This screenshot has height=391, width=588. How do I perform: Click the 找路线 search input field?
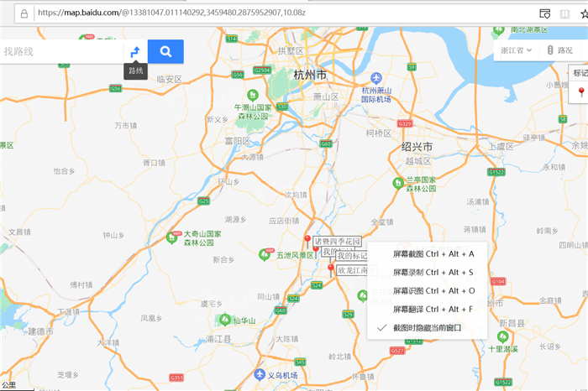(x=62, y=52)
